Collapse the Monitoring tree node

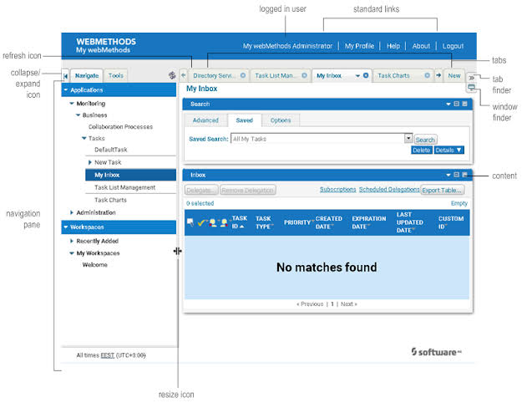72,104
